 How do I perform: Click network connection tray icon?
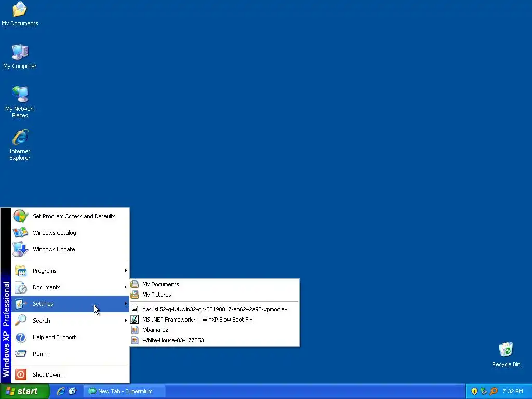coord(484,391)
